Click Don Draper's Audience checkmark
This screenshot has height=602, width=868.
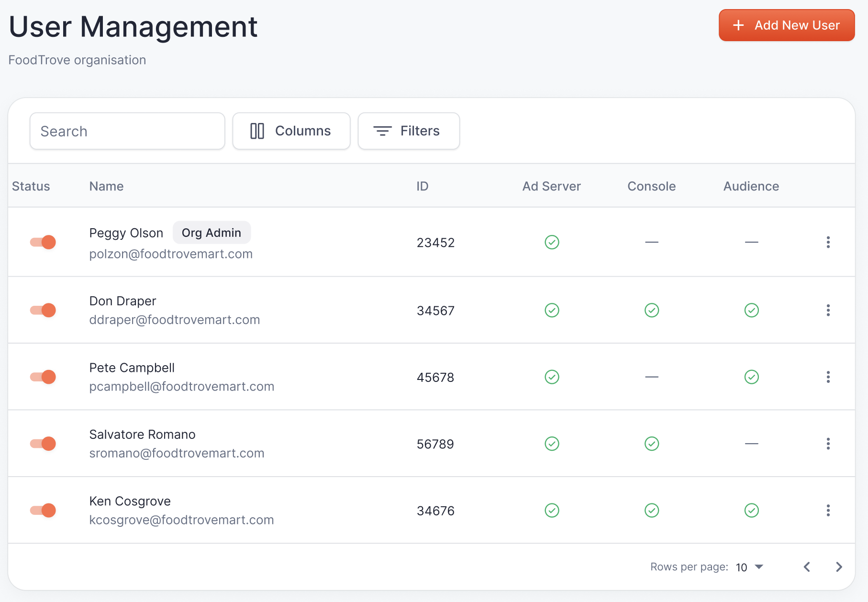tap(752, 310)
